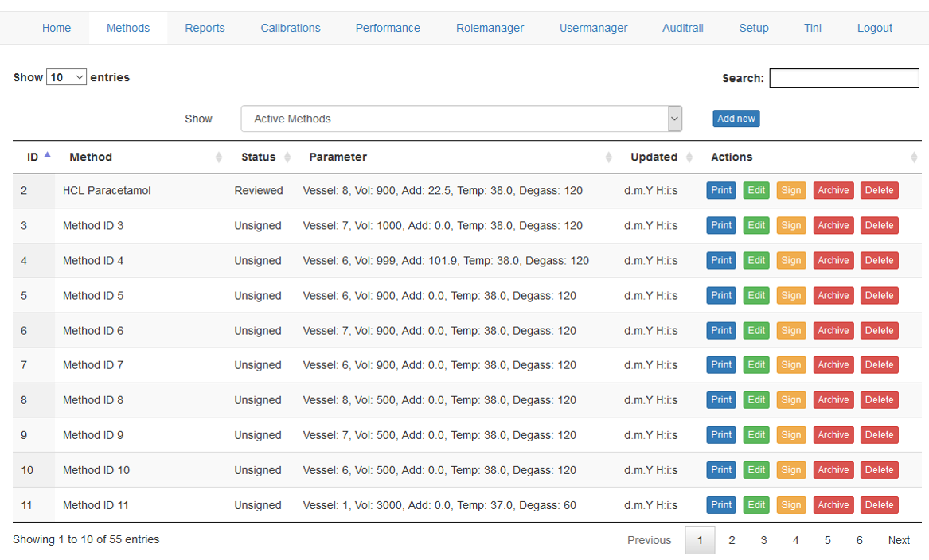Sign Method ID 5

pos(790,296)
